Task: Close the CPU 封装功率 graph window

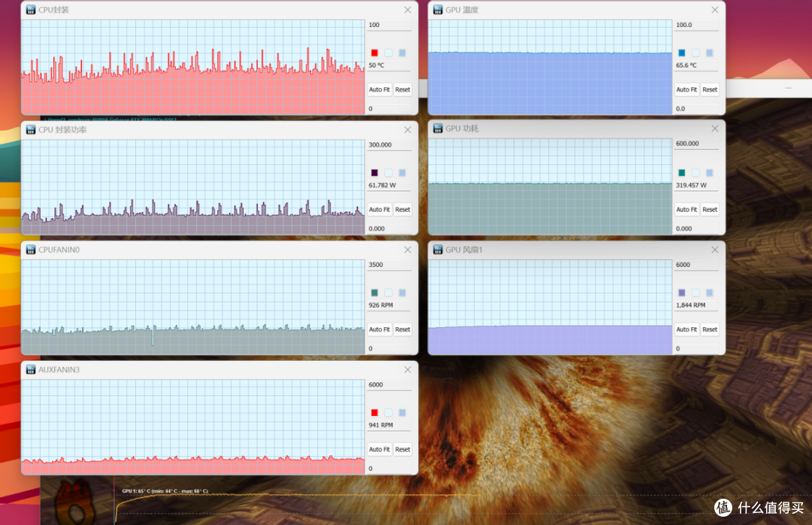Action: coord(408,129)
